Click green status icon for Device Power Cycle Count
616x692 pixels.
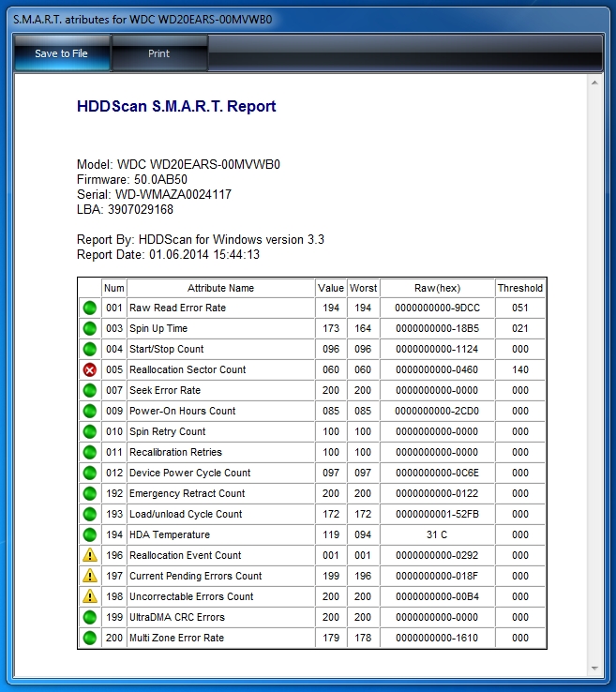click(x=90, y=473)
